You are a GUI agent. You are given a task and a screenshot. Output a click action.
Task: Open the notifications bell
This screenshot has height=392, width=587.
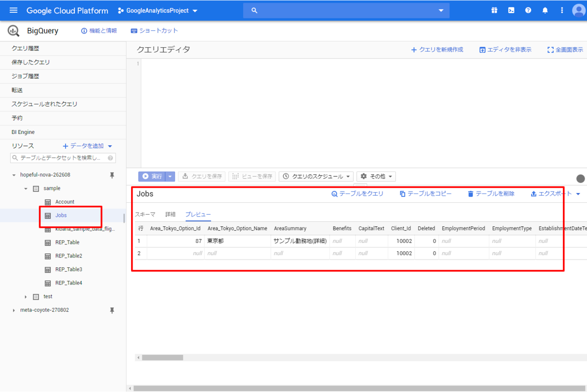click(545, 10)
